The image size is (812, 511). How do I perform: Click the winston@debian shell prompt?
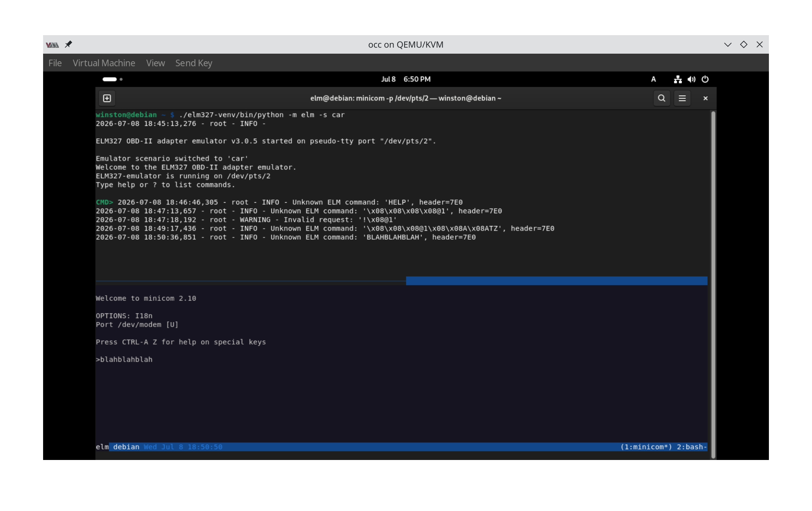click(x=135, y=115)
